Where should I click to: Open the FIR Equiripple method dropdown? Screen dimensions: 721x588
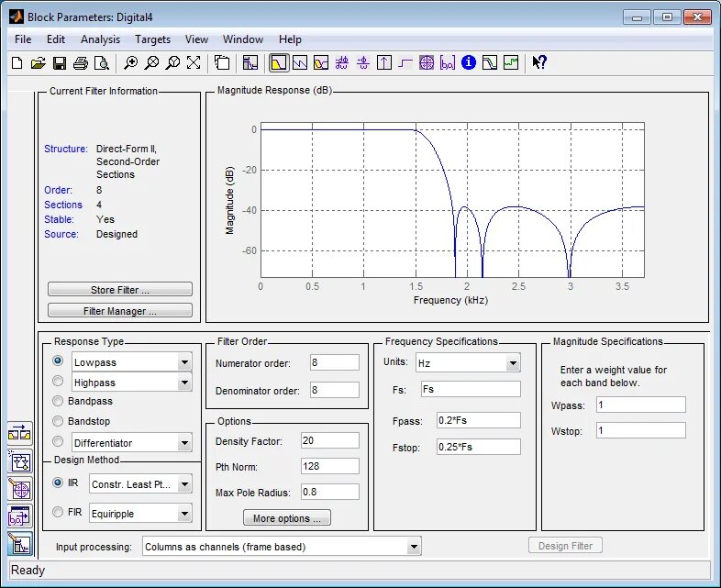coord(184,514)
